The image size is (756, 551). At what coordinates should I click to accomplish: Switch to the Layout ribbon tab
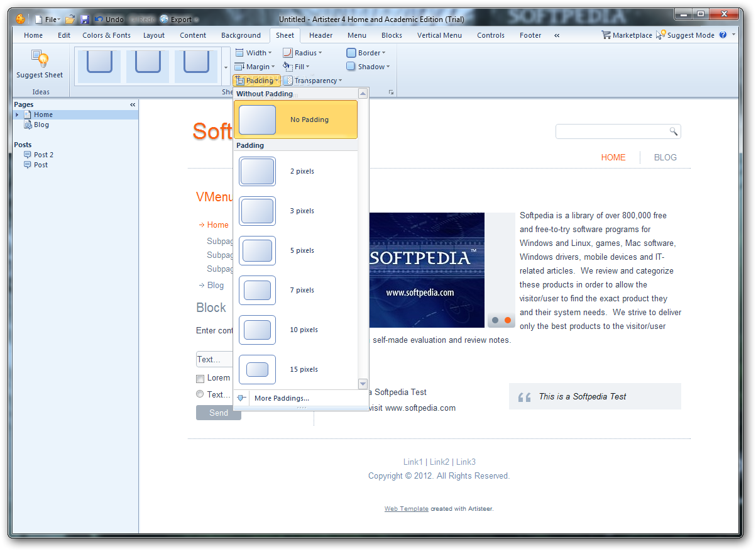click(154, 35)
